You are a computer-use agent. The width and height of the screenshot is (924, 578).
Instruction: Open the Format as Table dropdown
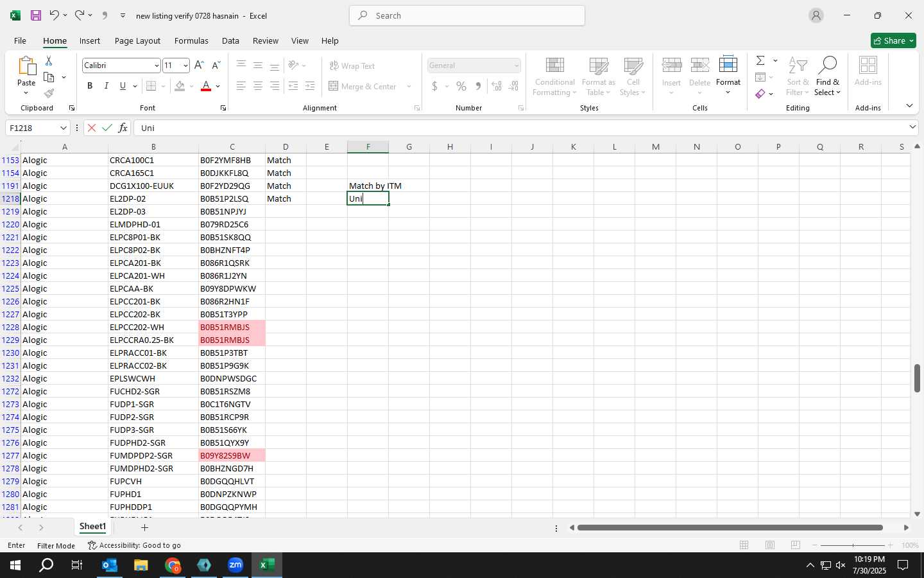pos(598,77)
